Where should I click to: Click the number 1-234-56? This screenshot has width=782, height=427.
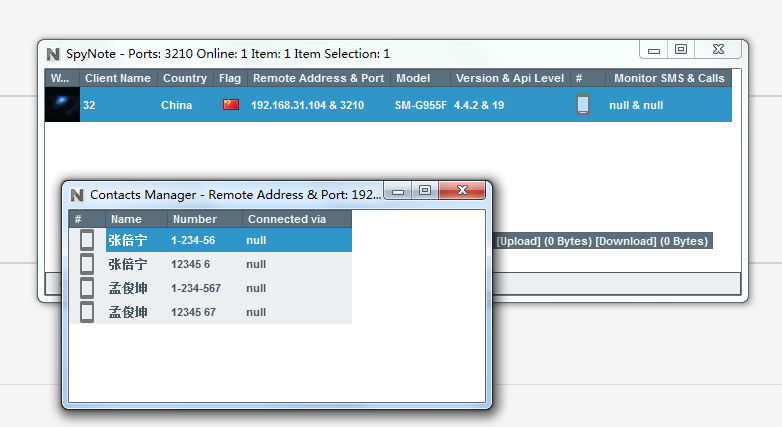pos(193,240)
